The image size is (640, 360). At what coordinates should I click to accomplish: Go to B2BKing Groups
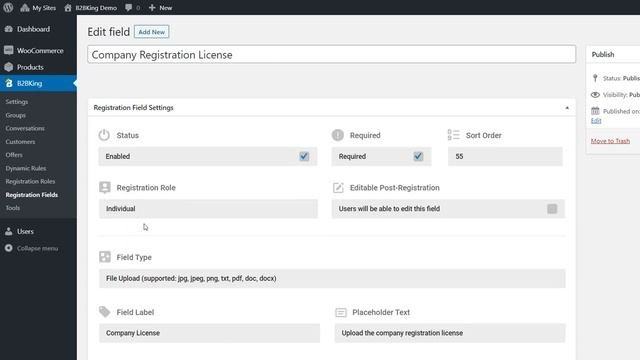tap(16, 115)
